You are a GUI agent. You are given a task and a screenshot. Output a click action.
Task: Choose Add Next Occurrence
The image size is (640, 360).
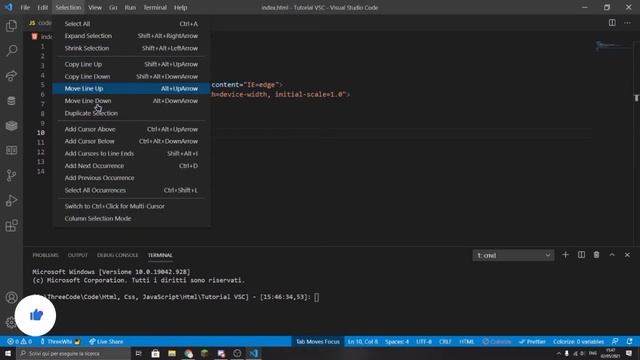131,166
